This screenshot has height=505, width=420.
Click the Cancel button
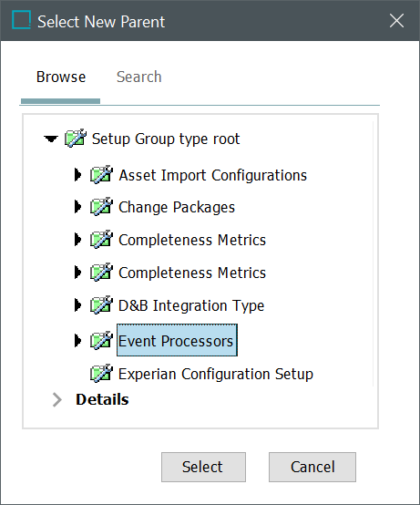pyautogui.click(x=312, y=467)
